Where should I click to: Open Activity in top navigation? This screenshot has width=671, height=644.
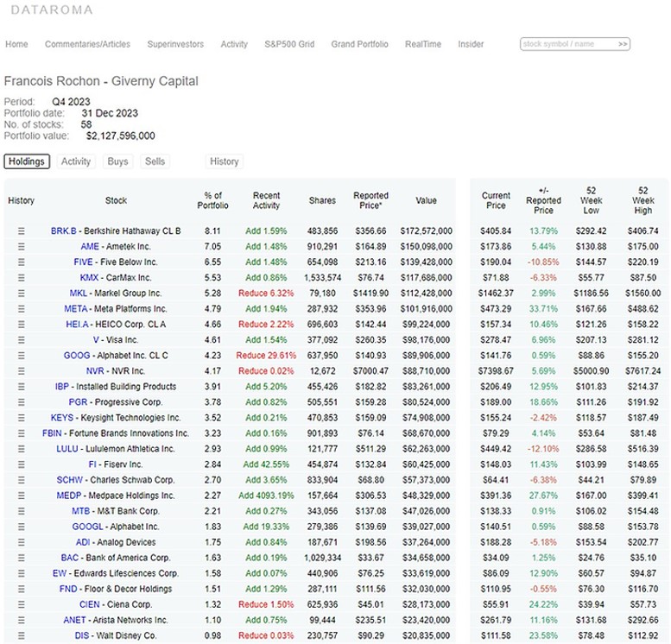(234, 44)
